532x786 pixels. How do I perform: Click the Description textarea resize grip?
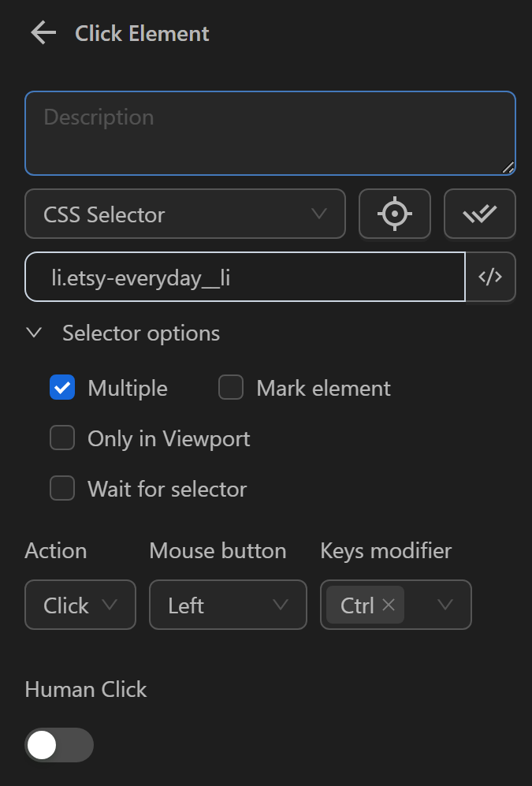tap(508, 166)
